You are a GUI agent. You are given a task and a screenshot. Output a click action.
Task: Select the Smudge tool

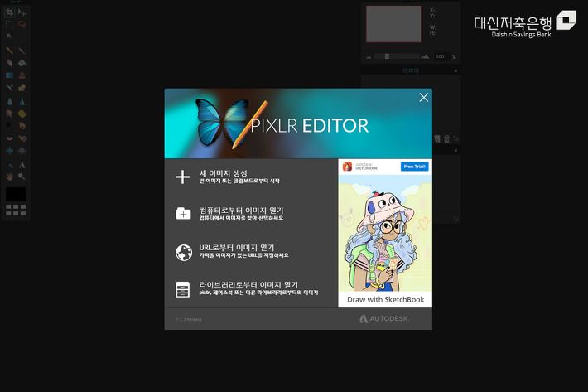(x=9, y=114)
